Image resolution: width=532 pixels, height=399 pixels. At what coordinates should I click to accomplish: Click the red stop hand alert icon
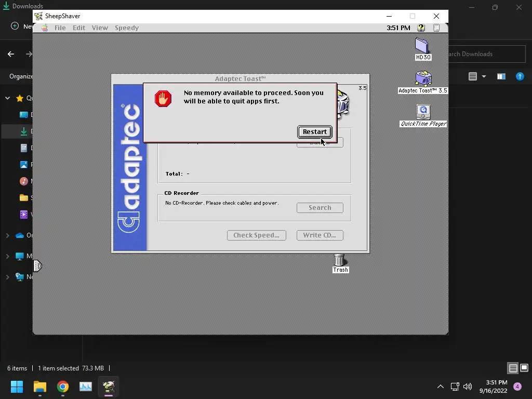click(163, 99)
